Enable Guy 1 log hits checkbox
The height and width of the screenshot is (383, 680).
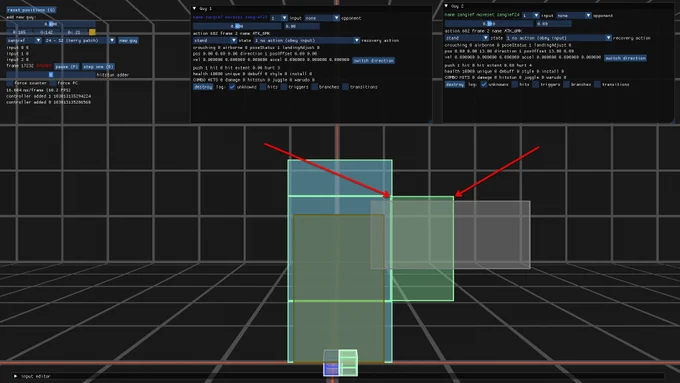click(x=262, y=87)
